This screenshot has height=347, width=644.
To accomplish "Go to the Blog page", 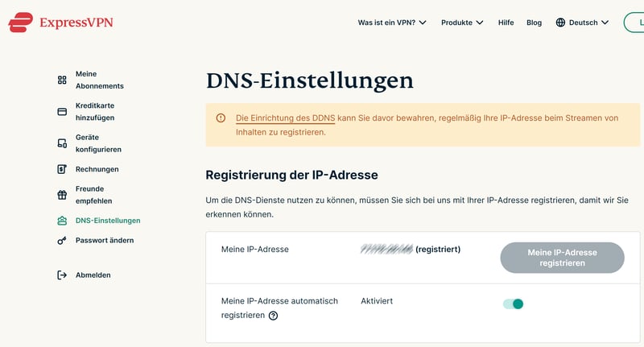I will pos(534,23).
